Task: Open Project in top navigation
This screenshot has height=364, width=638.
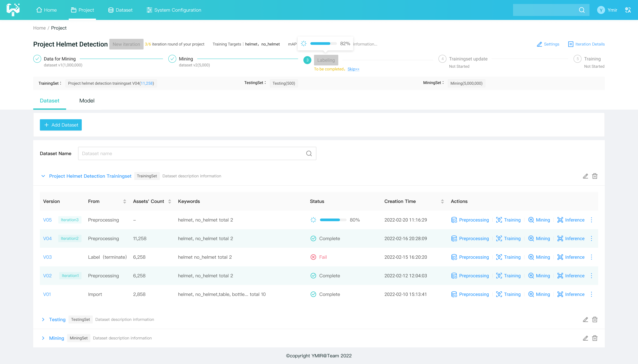Action: coord(82,10)
